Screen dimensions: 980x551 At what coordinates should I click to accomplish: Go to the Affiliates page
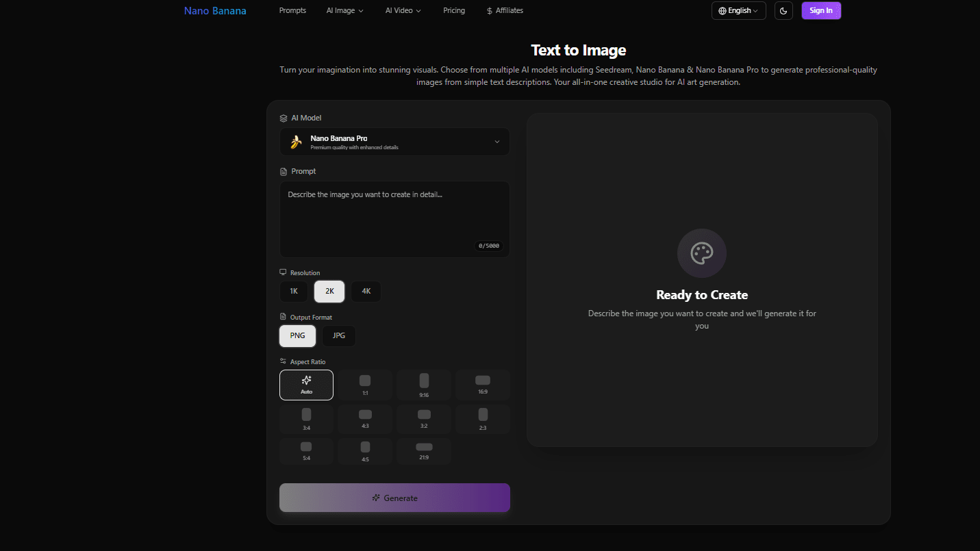(x=505, y=11)
